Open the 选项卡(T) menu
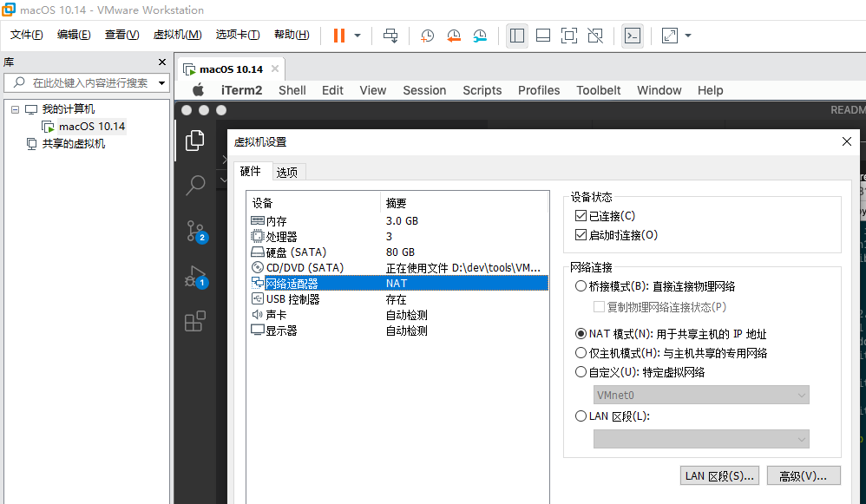The image size is (866, 504). (x=238, y=35)
